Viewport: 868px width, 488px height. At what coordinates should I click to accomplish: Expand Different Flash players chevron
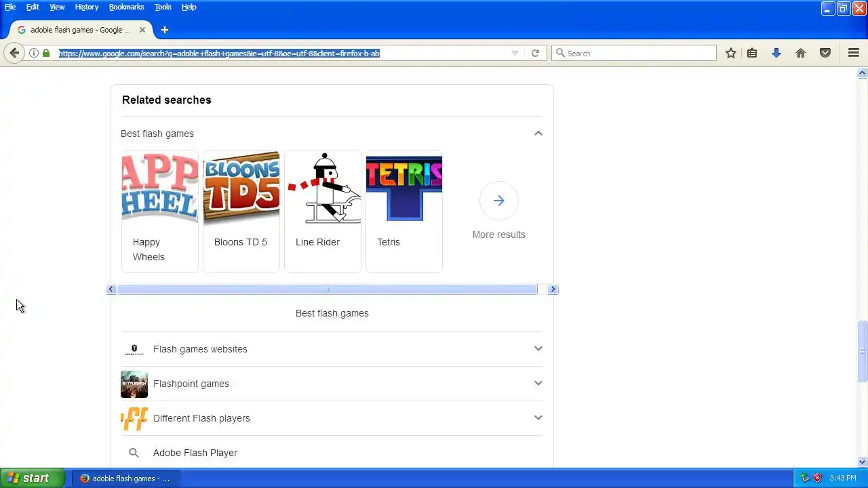pyautogui.click(x=538, y=418)
